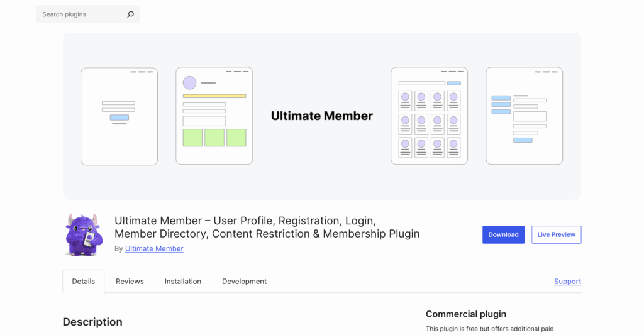Click the Commercial plugin heading
The width and height of the screenshot is (644, 335).
point(466,314)
